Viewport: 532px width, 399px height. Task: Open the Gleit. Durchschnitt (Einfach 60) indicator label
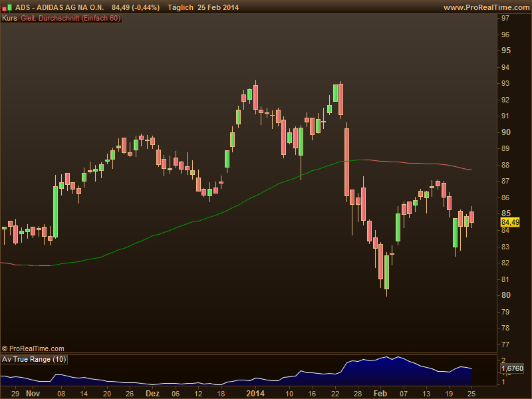click(70, 19)
